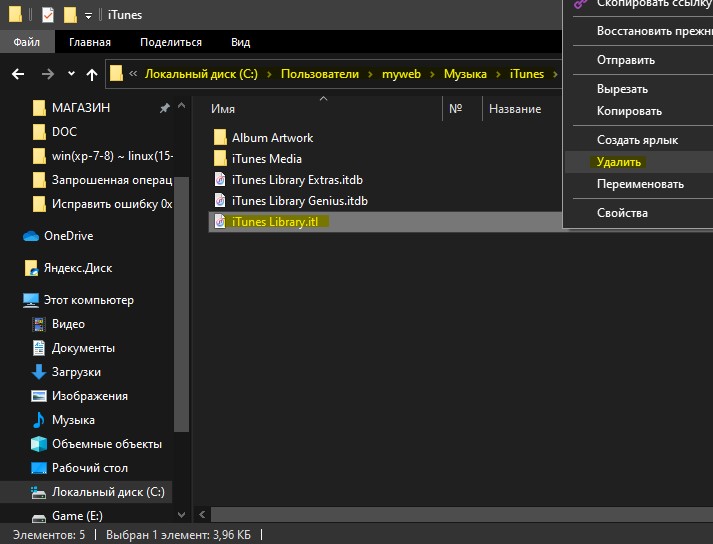Click the Back navigation arrow
This screenshot has width=713, height=544.
point(18,74)
